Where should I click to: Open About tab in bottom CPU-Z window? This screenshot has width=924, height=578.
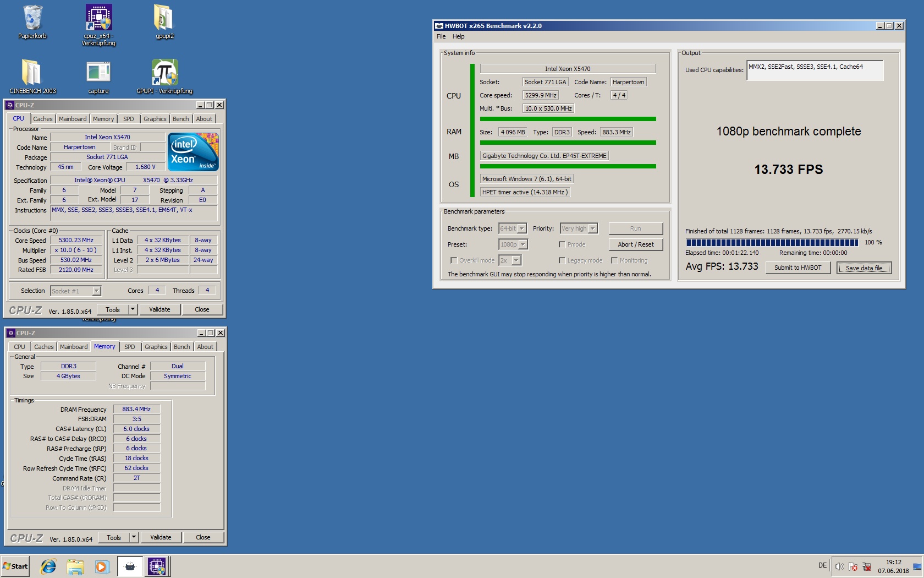coord(205,347)
